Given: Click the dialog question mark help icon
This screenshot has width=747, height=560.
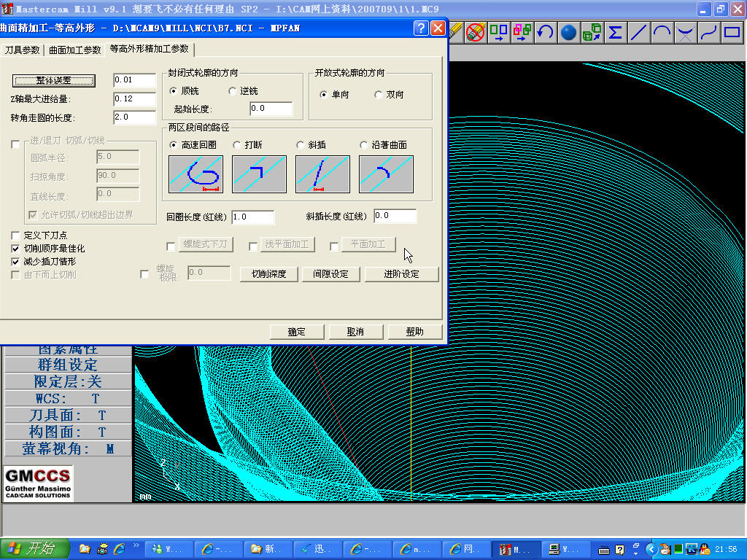Looking at the screenshot, I should (421, 28).
